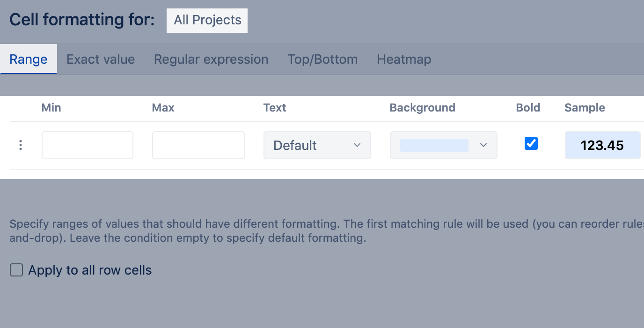Select the Top/Bottom tab

pyautogui.click(x=322, y=60)
